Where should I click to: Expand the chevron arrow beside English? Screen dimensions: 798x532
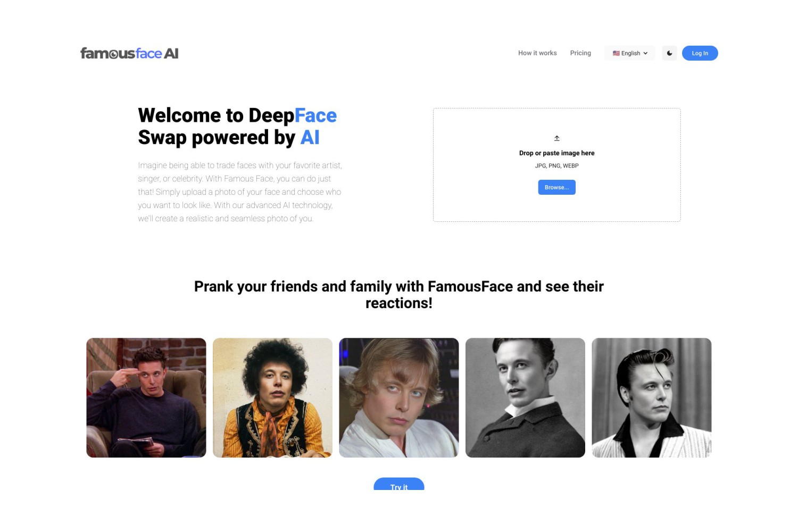[645, 53]
